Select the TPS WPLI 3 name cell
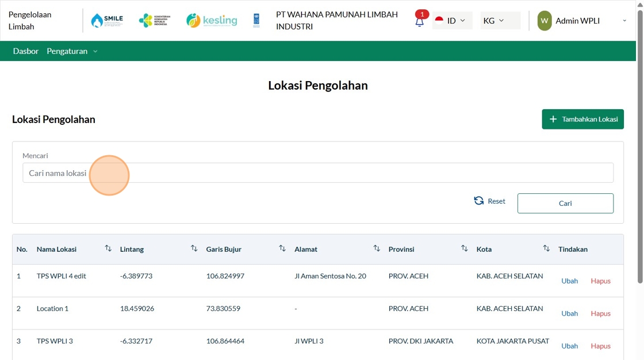 pos(55,341)
